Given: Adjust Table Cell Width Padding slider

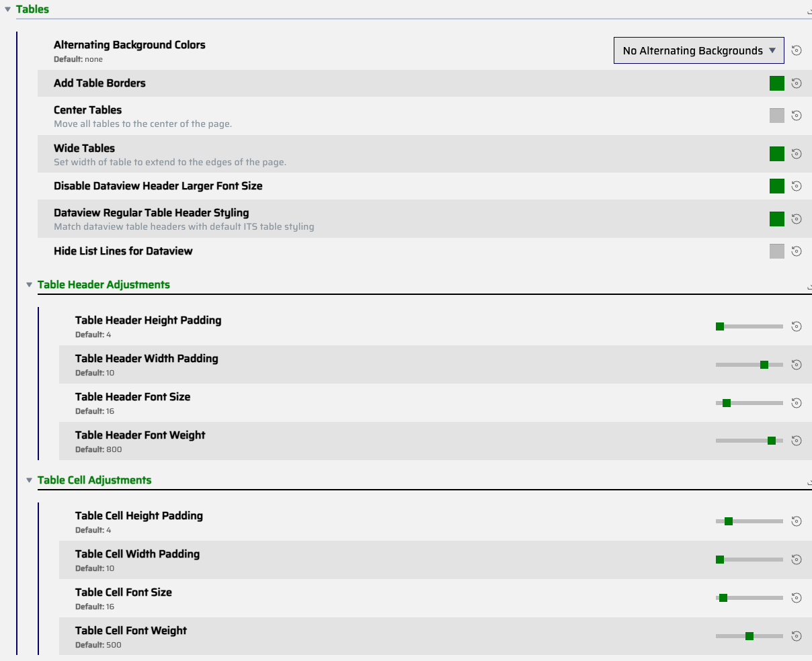Looking at the screenshot, I should tap(749, 560).
